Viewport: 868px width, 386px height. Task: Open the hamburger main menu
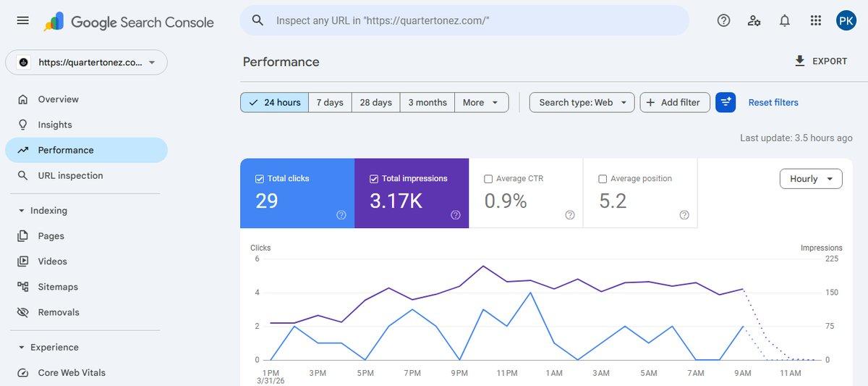pyautogui.click(x=22, y=20)
